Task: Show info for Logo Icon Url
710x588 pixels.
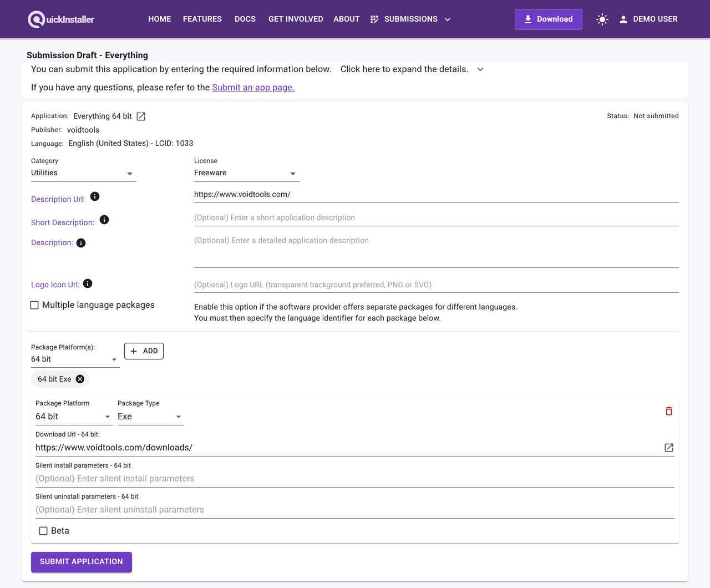Action: pyautogui.click(x=88, y=283)
